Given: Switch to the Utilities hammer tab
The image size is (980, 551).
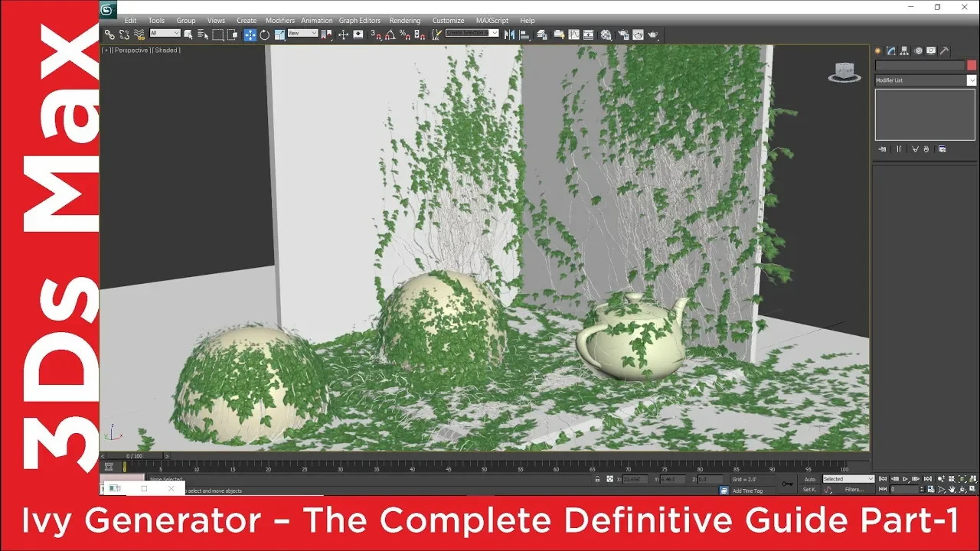Looking at the screenshot, I should point(944,51).
